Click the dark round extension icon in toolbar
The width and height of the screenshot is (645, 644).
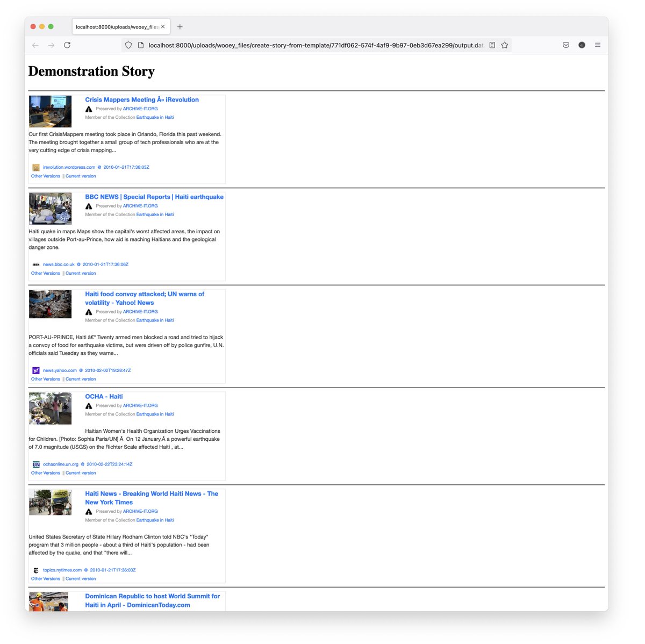[x=582, y=45]
